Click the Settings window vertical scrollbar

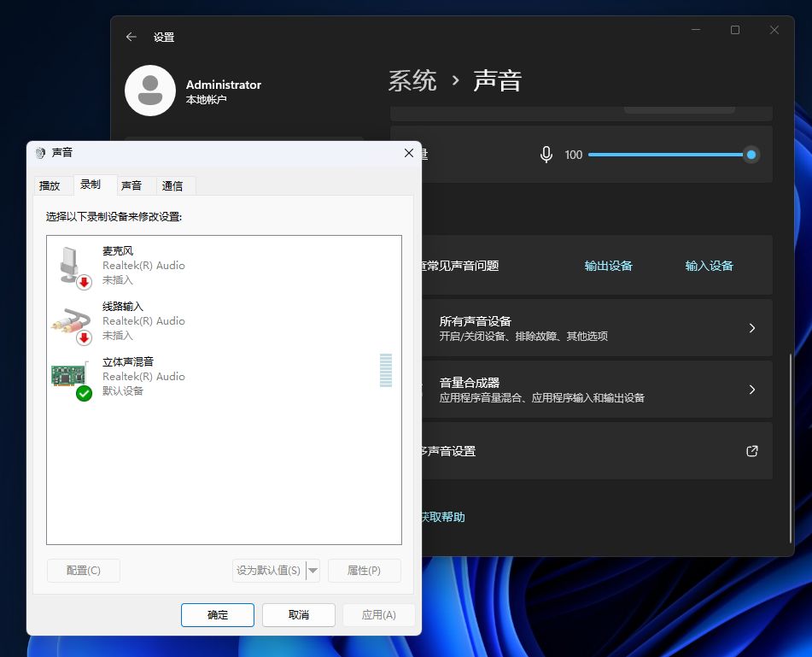[791, 449]
